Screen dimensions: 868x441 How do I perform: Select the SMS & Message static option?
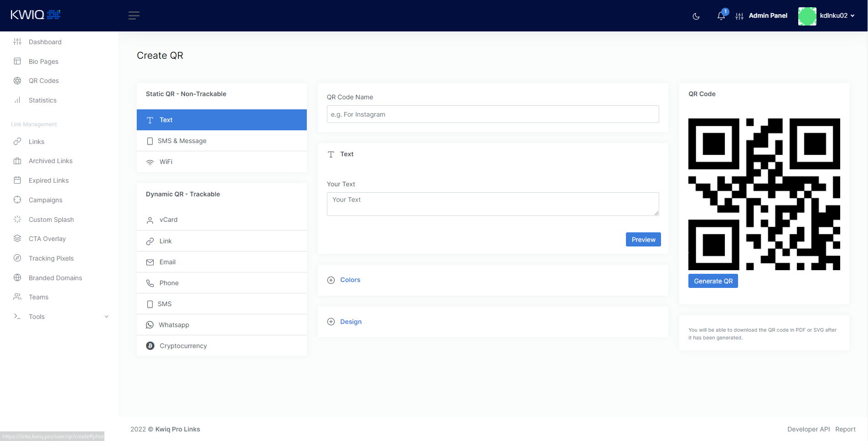pyautogui.click(x=182, y=141)
